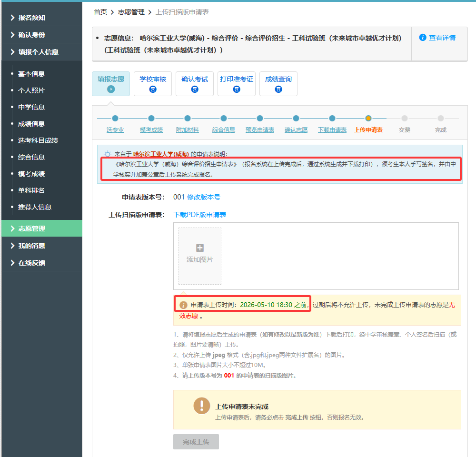The width and height of the screenshot is (476, 457).
Task: Select the highlighted 志愿管理 menu item
Action: click(42, 228)
